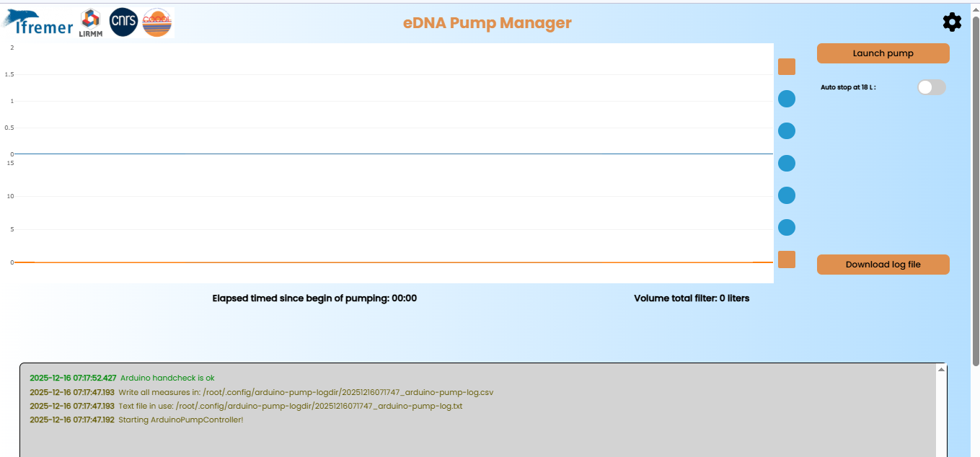Enable the Auto stop at 18 L switch

(x=931, y=87)
